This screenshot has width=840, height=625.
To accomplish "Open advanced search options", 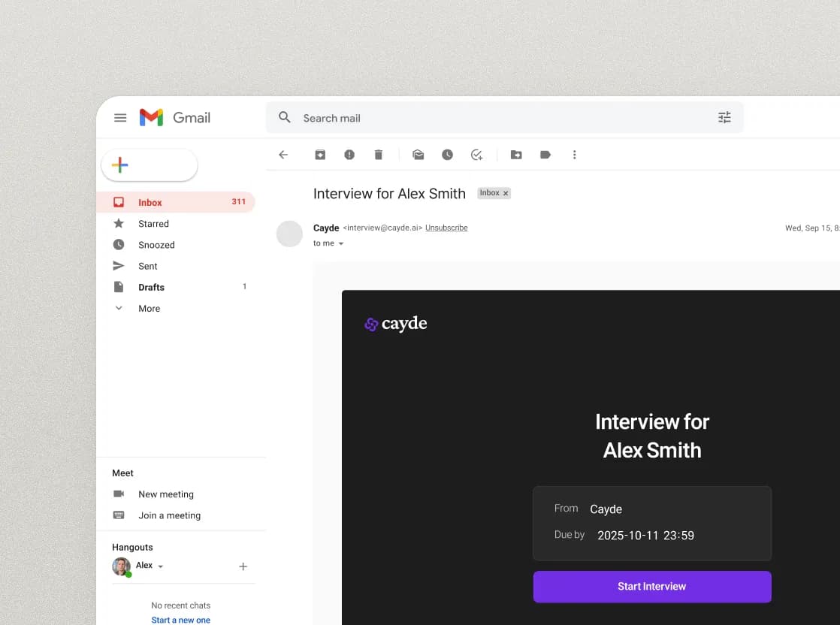I will [724, 117].
